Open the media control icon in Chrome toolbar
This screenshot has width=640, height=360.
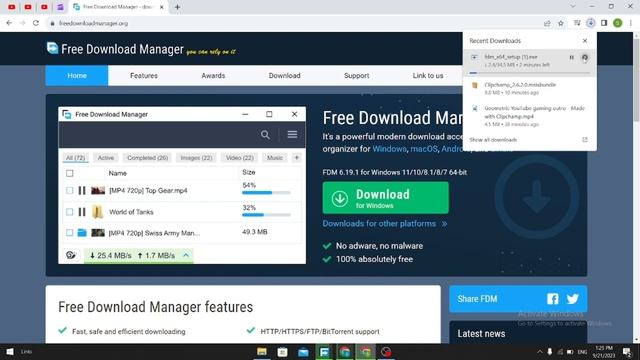point(577,23)
